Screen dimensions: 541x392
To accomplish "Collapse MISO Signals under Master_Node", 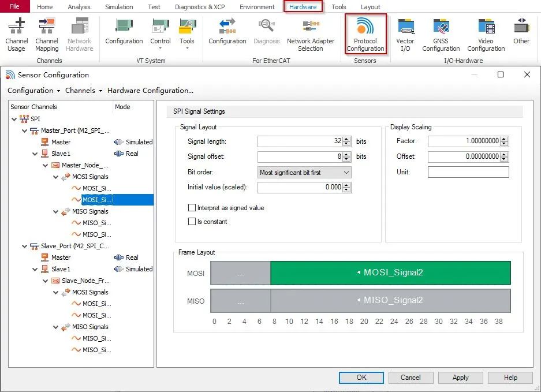I will (55, 211).
